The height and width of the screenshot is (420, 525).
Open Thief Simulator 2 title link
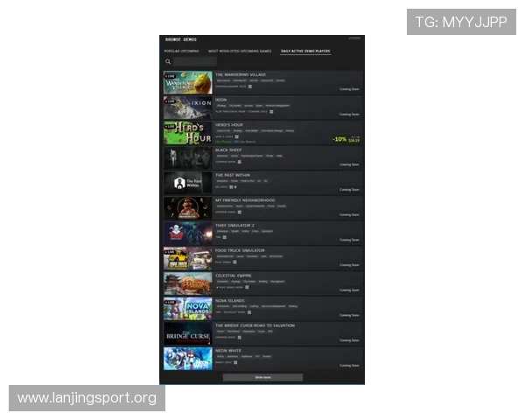pyautogui.click(x=234, y=226)
